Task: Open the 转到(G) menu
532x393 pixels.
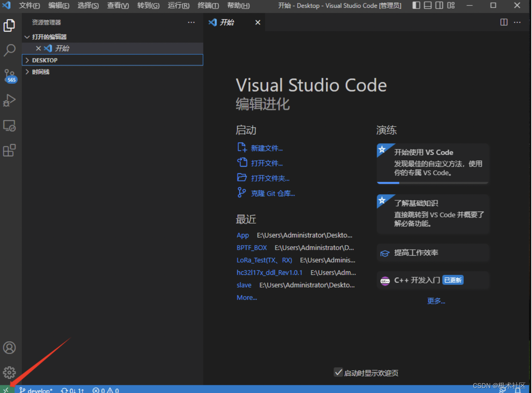Action: pos(148,5)
